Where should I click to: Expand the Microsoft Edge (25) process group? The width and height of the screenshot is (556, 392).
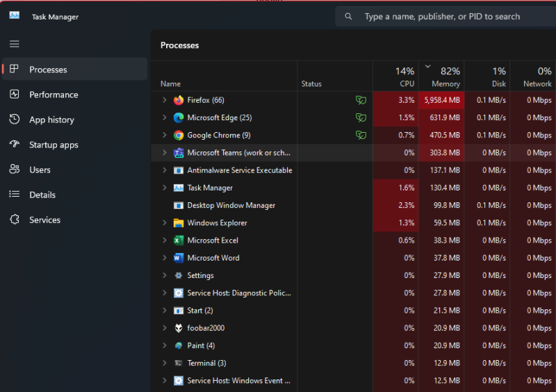click(164, 117)
